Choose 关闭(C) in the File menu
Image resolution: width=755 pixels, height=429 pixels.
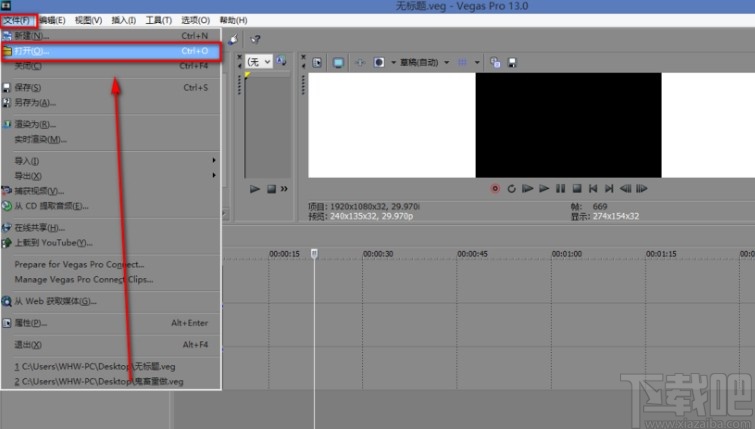111,66
